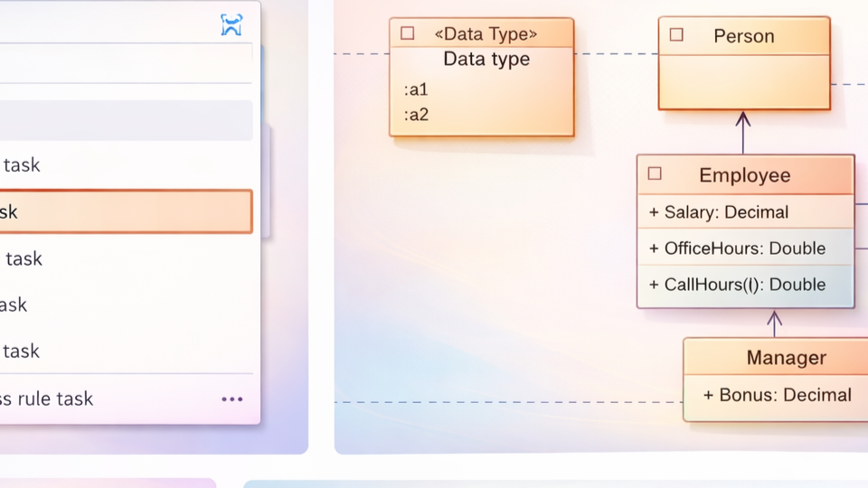Image resolution: width=868 pixels, height=488 pixels.
Task: Click the Manager class title
Action: (x=786, y=358)
